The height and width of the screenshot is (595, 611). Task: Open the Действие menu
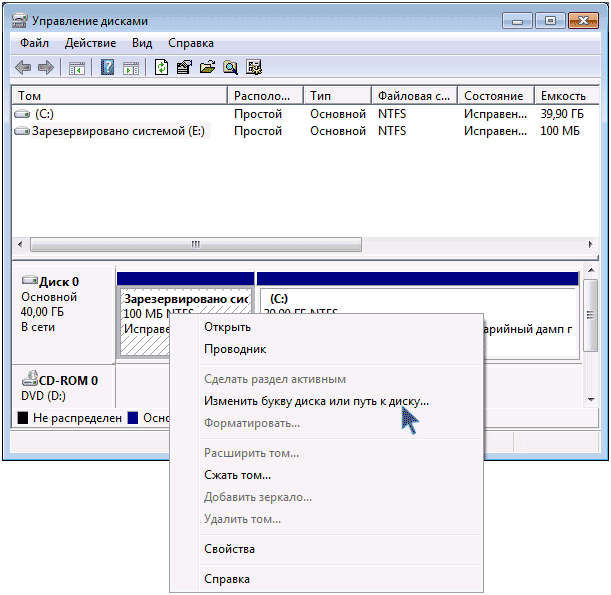coord(91,44)
